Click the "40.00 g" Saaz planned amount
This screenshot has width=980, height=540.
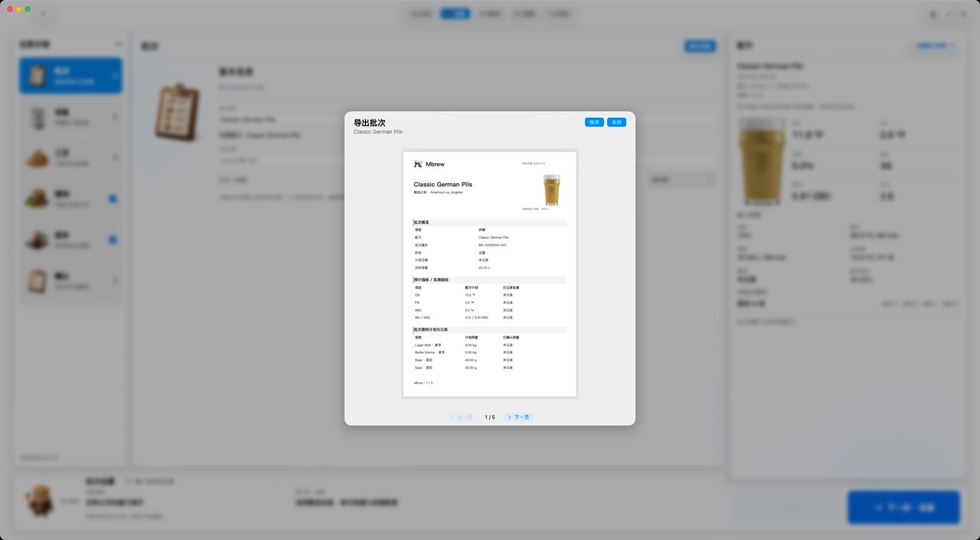470,360
